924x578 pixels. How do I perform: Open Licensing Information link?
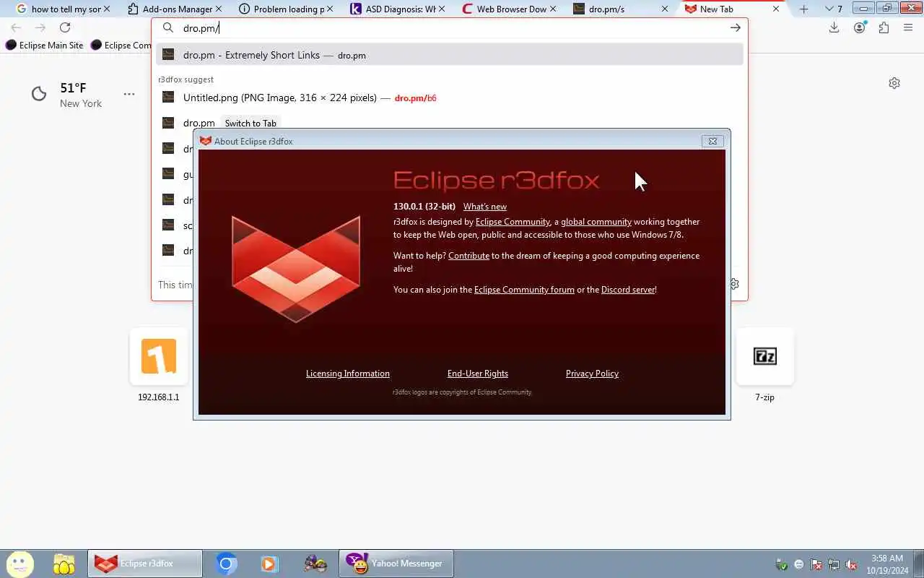pyautogui.click(x=348, y=374)
